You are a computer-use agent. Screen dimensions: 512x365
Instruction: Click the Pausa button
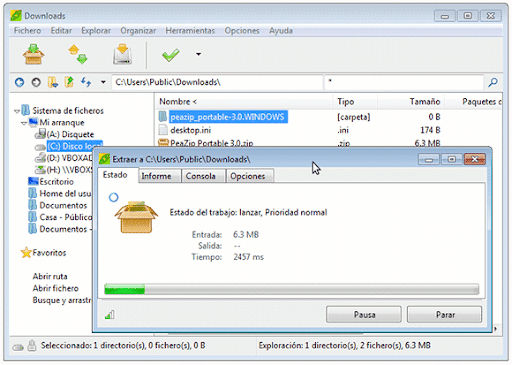coord(364,315)
